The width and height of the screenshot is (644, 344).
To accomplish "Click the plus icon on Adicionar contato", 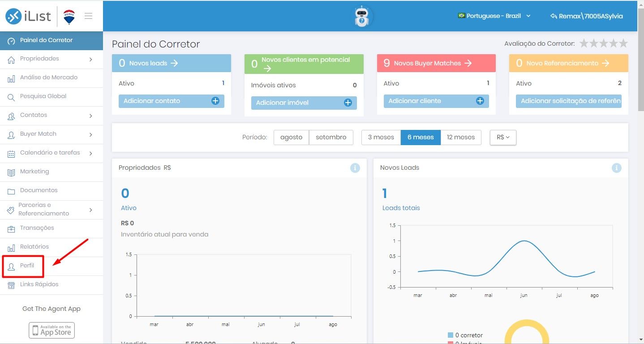I will pyautogui.click(x=215, y=101).
